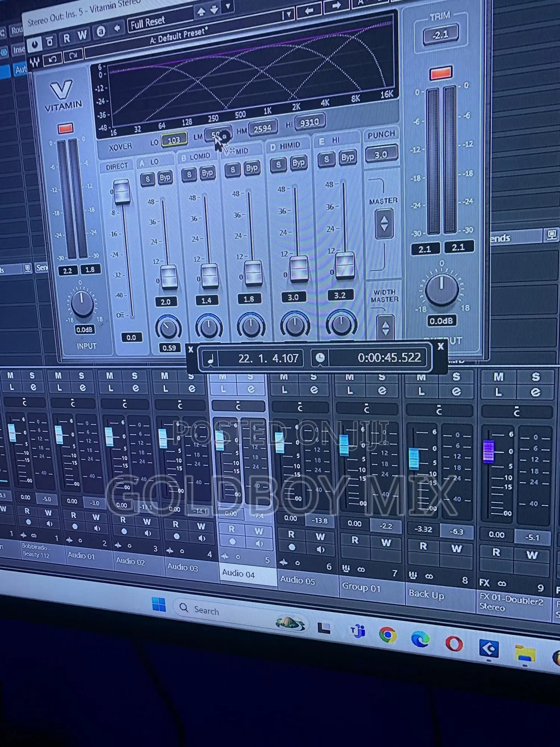The width and height of the screenshot is (560, 747).
Task: Open Microsoft Teams from taskbar
Action: point(358,631)
